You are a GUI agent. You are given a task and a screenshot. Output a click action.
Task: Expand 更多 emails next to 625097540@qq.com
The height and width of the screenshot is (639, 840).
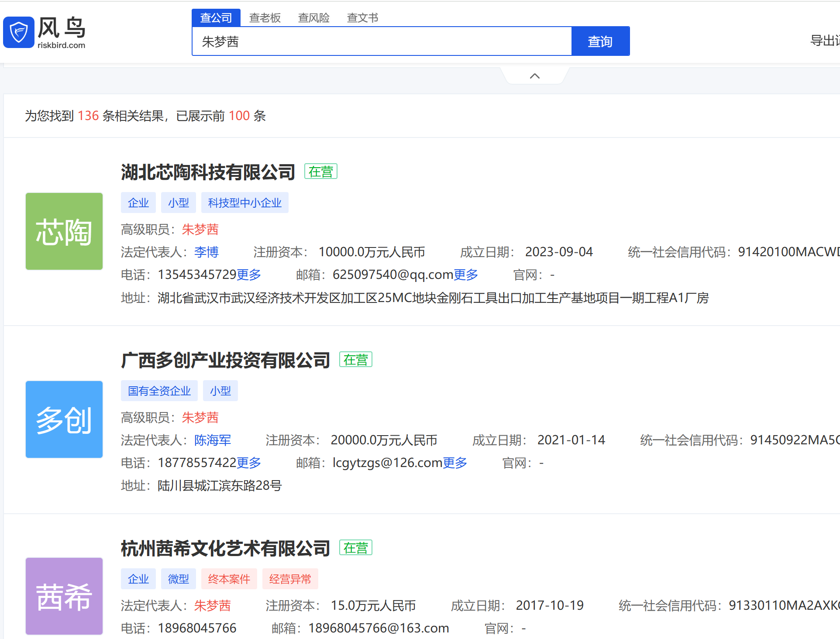tap(466, 275)
